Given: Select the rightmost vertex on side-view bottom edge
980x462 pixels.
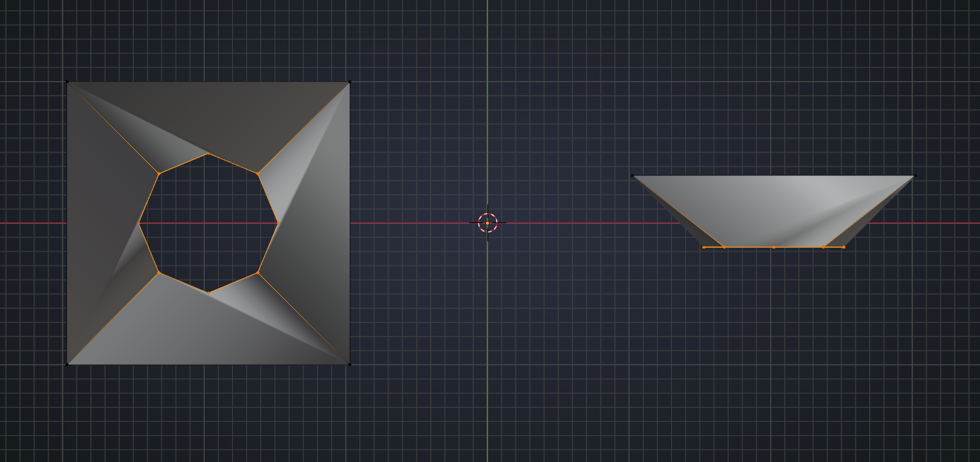Looking at the screenshot, I should coord(843,247).
